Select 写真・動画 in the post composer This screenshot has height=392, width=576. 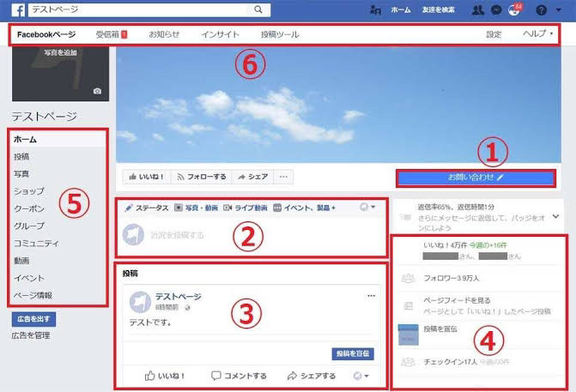pyautogui.click(x=197, y=208)
